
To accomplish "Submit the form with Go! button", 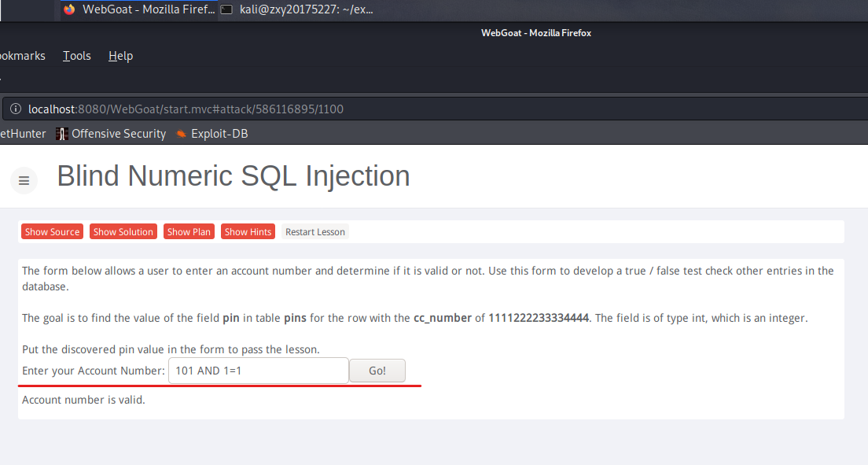I will tap(377, 371).
